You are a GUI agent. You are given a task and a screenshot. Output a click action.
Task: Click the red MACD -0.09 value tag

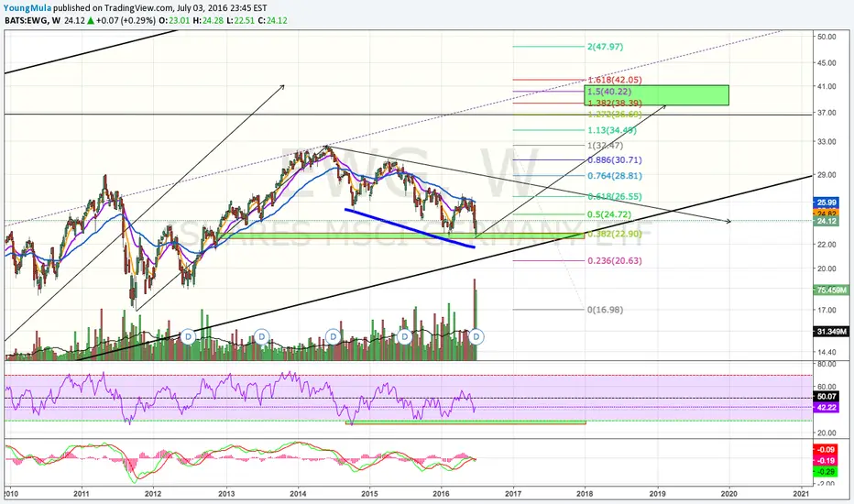826,450
